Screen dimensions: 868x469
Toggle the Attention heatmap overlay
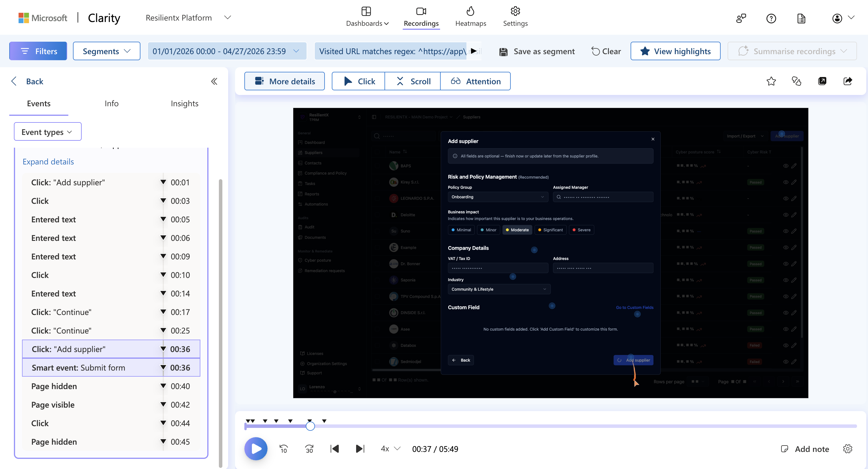point(475,81)
